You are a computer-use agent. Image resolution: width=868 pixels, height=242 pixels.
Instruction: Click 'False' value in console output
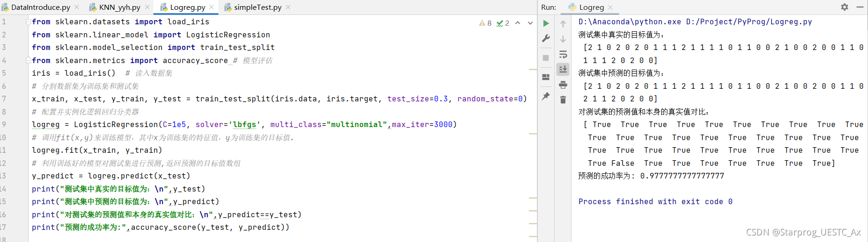(623, 164)
